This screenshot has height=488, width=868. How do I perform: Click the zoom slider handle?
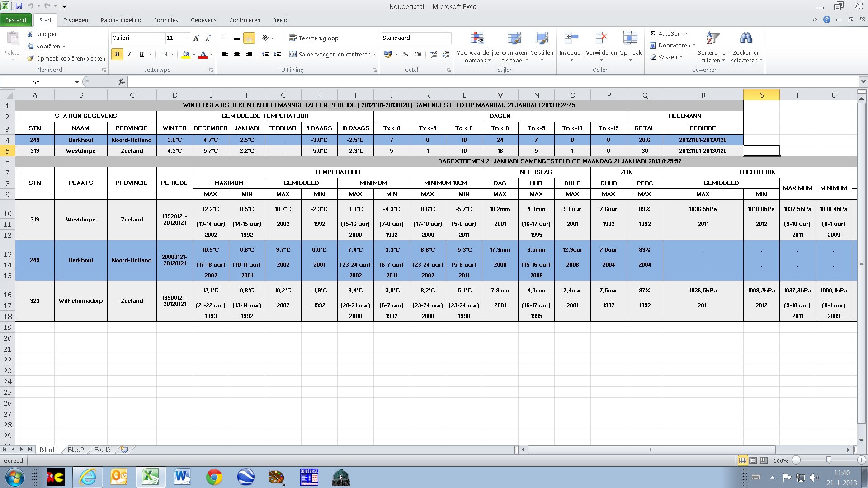pyautogui.click(x=828, y=460)
